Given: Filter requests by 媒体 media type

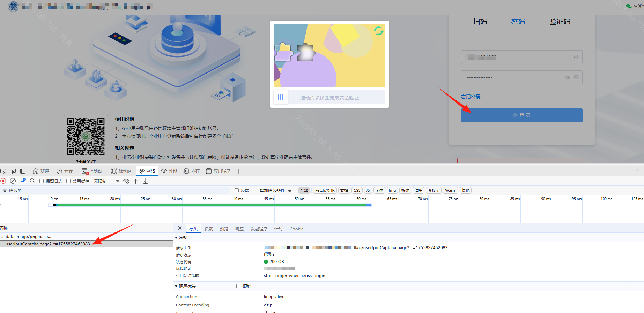Looking at the screenshot, I should click(405, 190).
